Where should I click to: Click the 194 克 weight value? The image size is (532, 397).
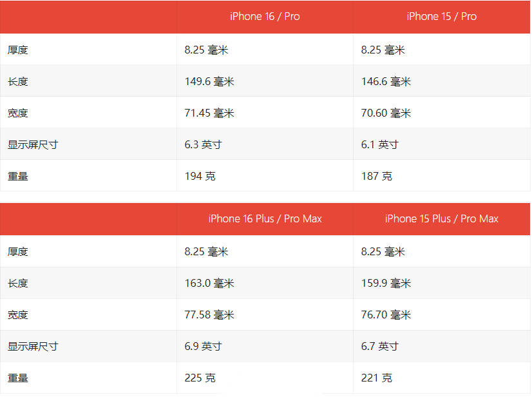(200, 176)
